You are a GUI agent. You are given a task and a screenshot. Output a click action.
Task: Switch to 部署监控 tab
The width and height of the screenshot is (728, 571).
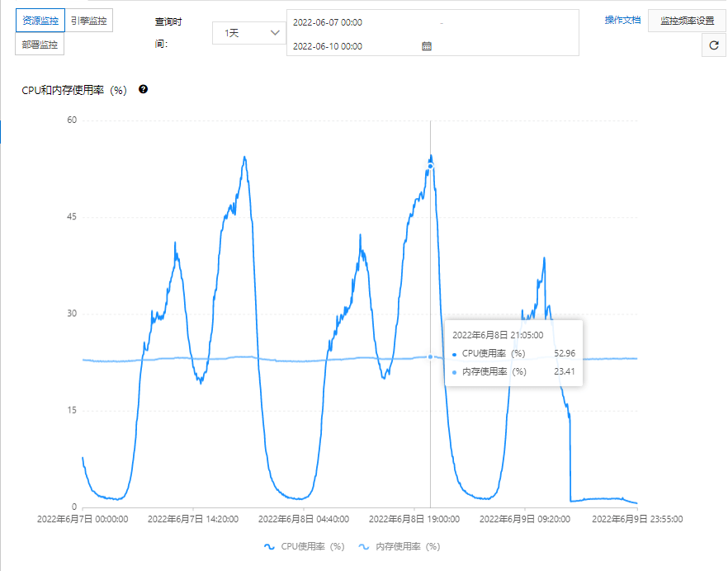[x=40, y=45]
